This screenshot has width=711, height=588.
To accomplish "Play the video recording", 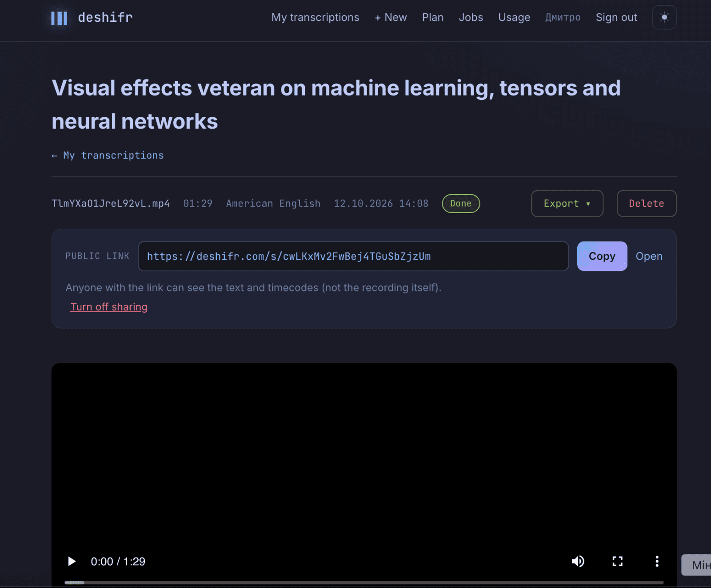I will pos(72,561).
